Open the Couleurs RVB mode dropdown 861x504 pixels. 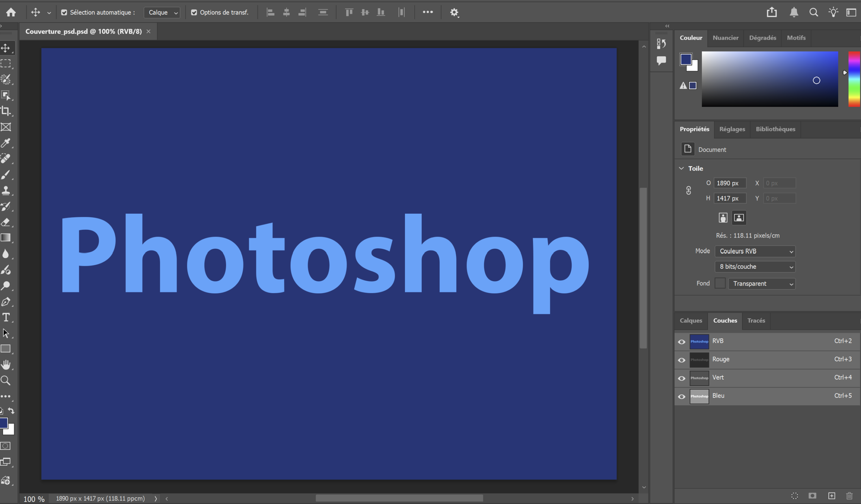point(755,251)
